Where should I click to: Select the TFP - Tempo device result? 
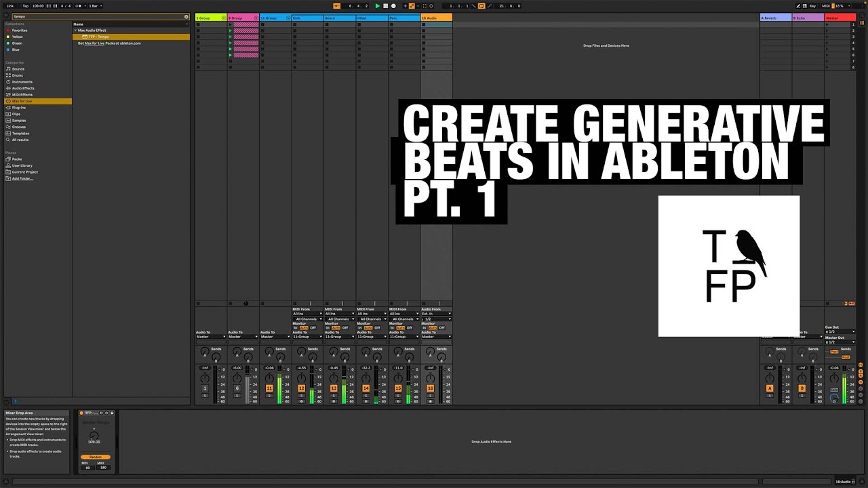click(131, 37)
